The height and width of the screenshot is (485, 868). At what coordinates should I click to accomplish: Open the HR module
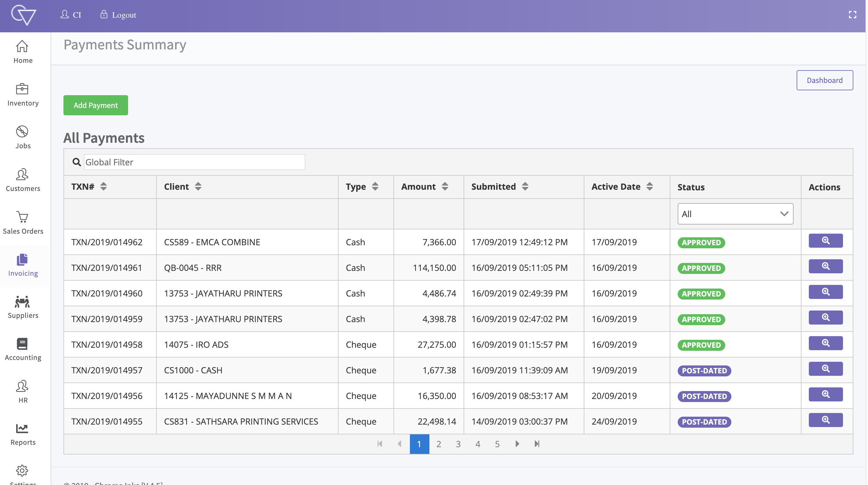22,391
